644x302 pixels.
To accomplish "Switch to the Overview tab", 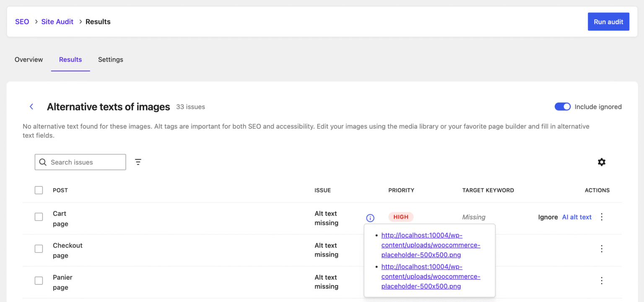I will (29, 59).
